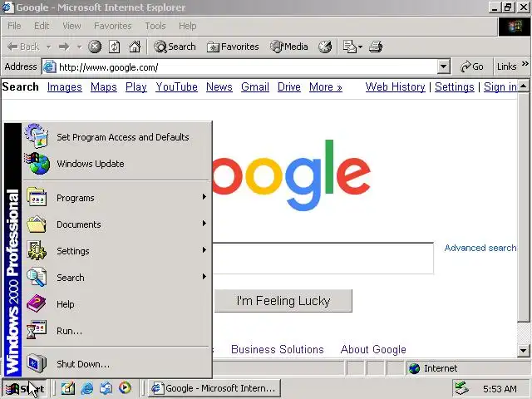Viewport: 532px width, 399px height.
Task: Open the Help item in the Start menu
Action: (116, 304)
